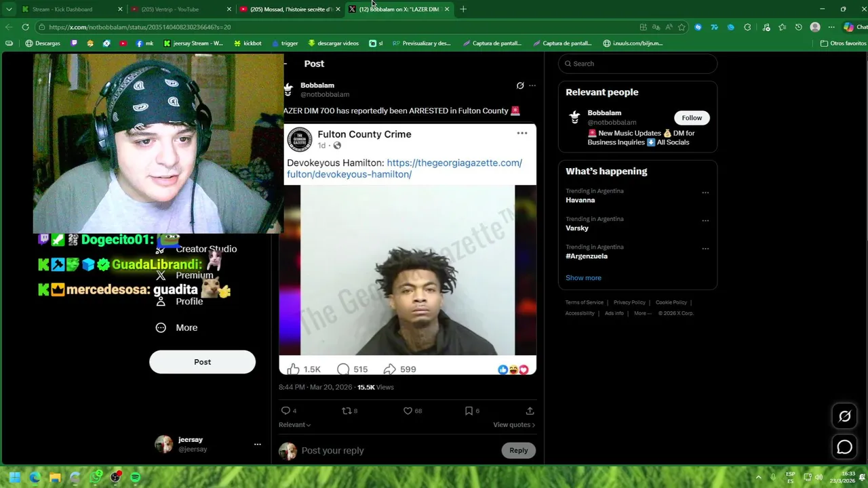Open Spotify from the taskbar
The height and width of the screenshot is (488, 868).
pos(135,477)
